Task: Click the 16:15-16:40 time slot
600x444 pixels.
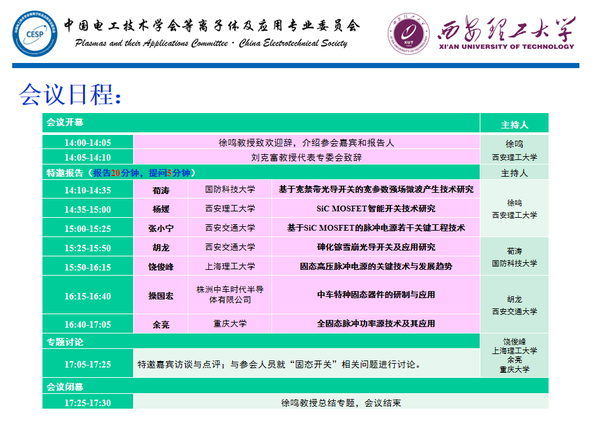Action: click(x=88, y=297)
